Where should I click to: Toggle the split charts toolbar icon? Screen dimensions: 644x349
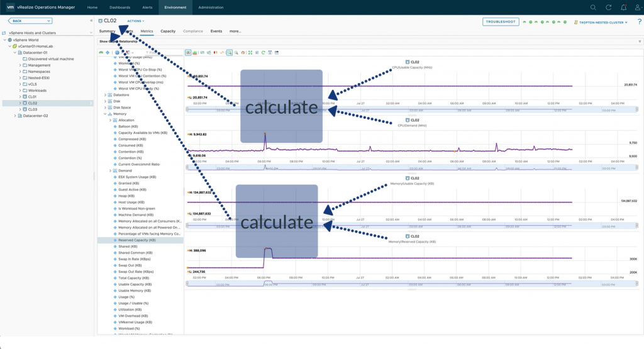pos(188,53)
